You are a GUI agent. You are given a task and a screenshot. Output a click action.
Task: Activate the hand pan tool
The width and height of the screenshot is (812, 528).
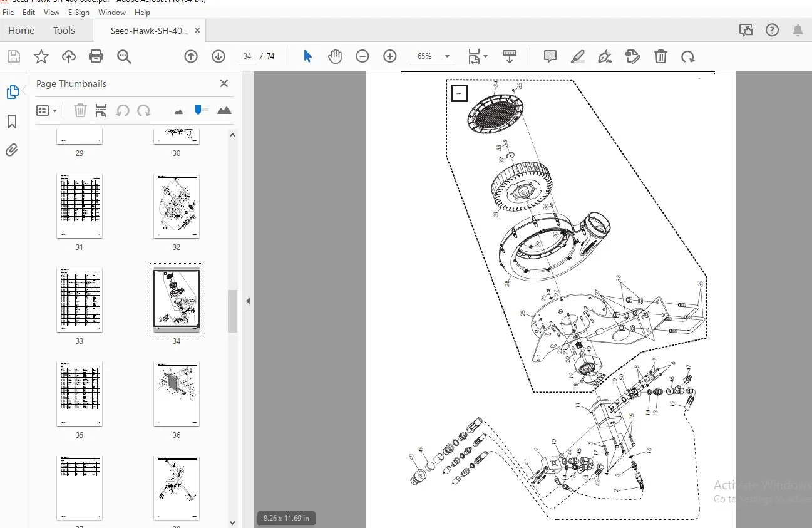(x=335, y=56)
